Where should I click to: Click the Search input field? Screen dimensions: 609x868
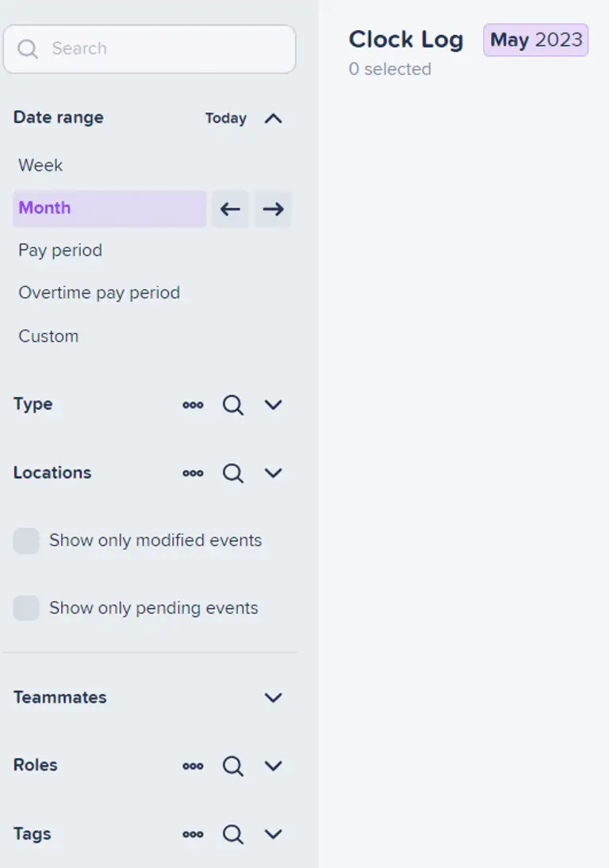[x=159, y=49]
